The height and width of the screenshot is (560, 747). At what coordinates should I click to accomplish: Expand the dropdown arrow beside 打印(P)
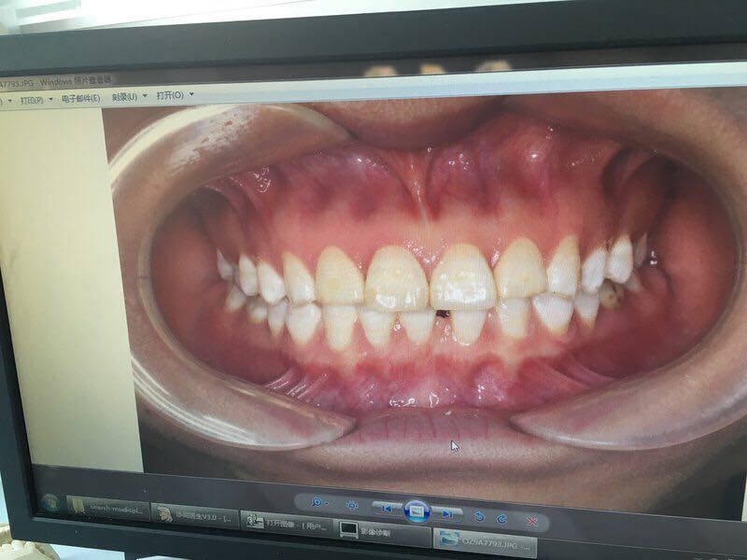tap(50, 100)
